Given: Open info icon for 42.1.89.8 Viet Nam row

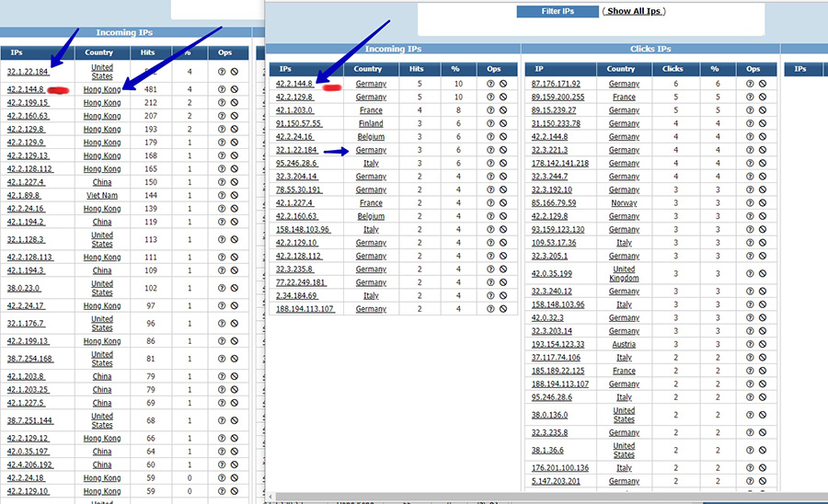Looking at the screenshot, I should (222, 195).
